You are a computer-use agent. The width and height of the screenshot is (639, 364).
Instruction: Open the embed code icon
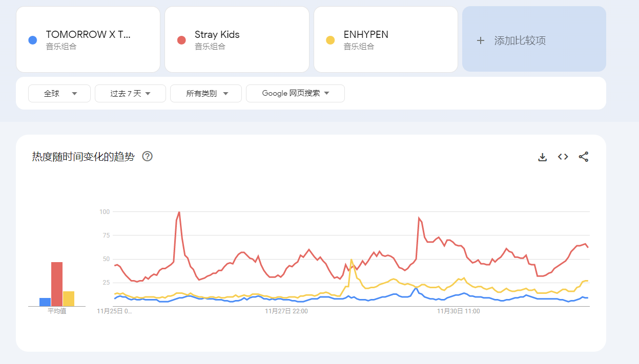(x=563, y=157)
